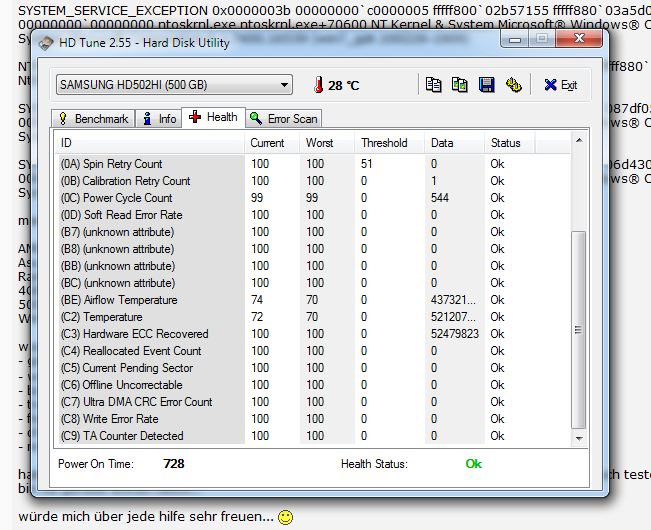
Task: Select the Health tab
Action: point(213,117)
